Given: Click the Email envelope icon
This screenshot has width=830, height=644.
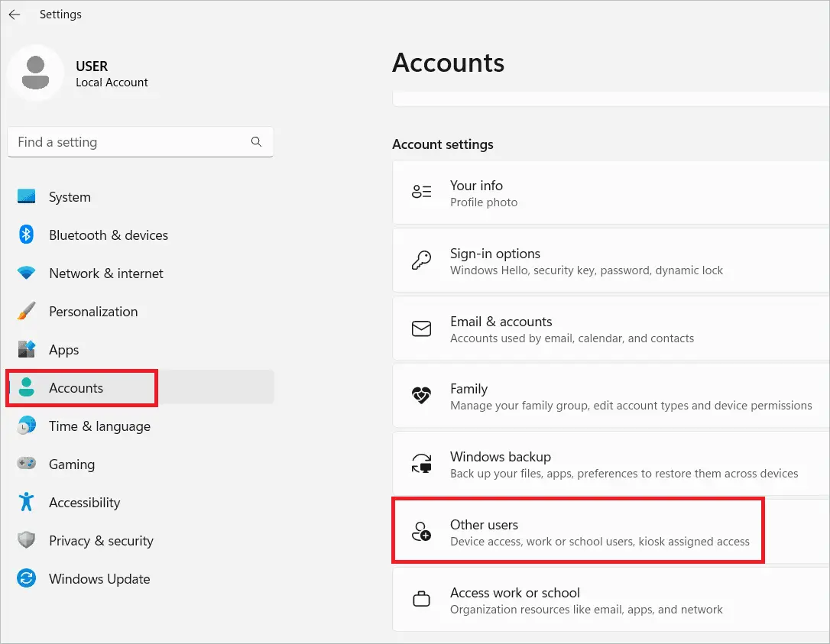Looking at the screenshot, I should pos(421,328).
